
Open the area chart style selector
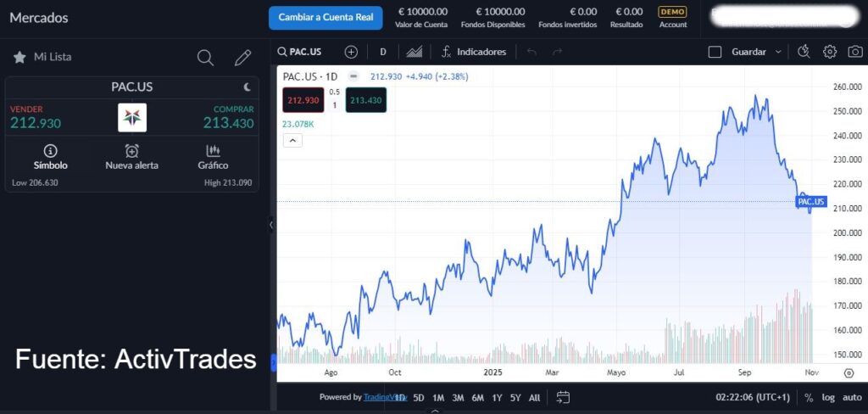pos(414,52)
